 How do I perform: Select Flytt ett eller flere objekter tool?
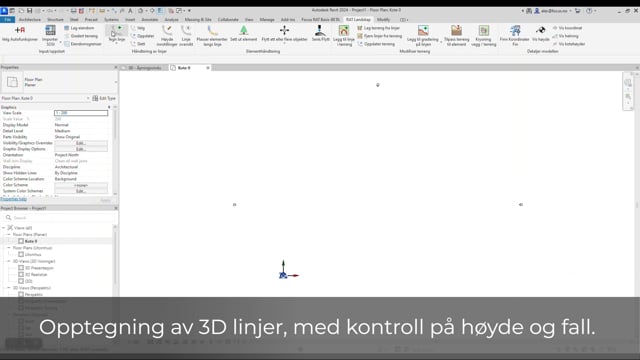click(x=284, y=33)
